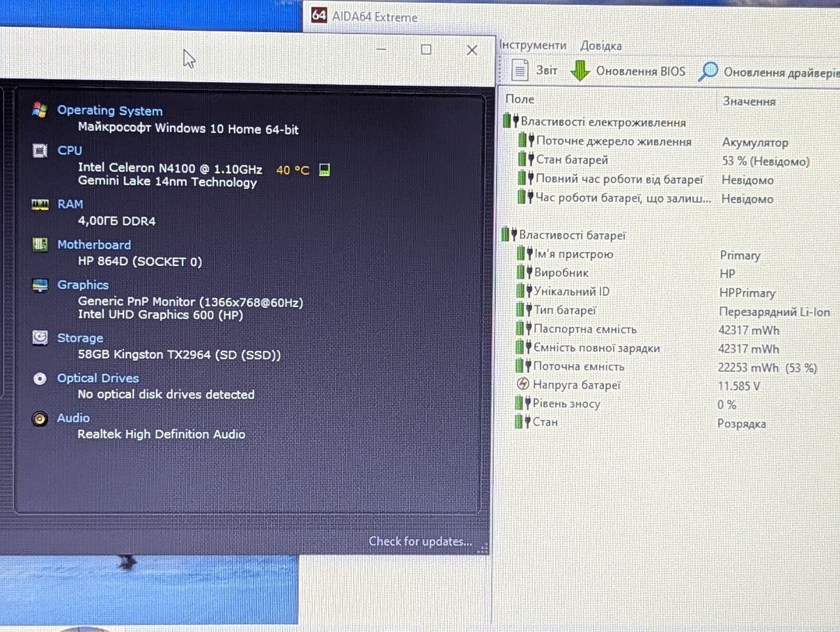
Task: Open the Інструменти menu in AIDA64
Action: [x=533, y=45]
